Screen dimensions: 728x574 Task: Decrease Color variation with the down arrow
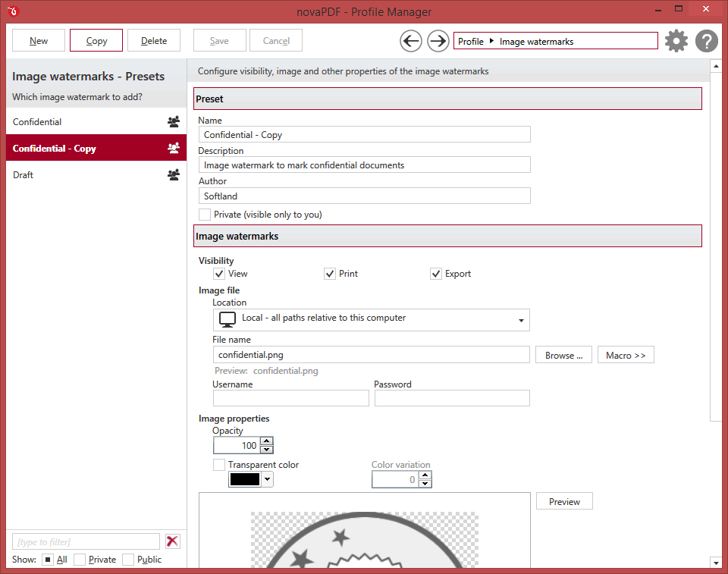(x=425, y=484)
